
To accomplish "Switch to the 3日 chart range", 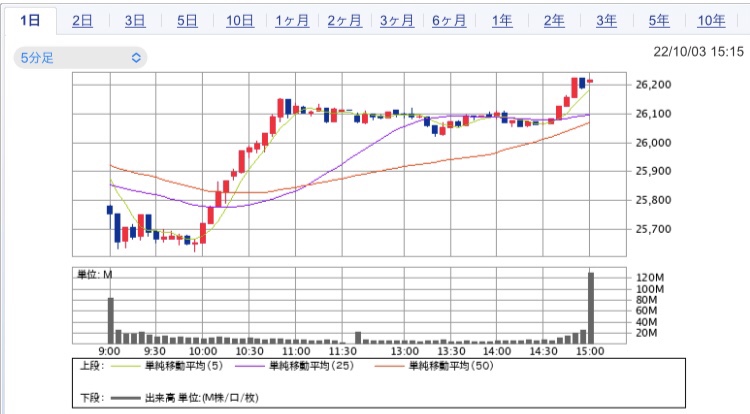I will (x=135, y=21).
